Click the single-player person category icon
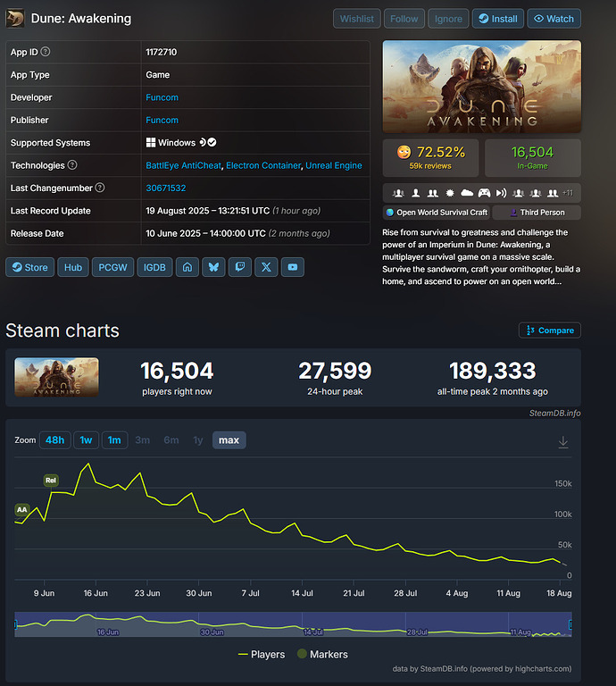 click(416, 193)
